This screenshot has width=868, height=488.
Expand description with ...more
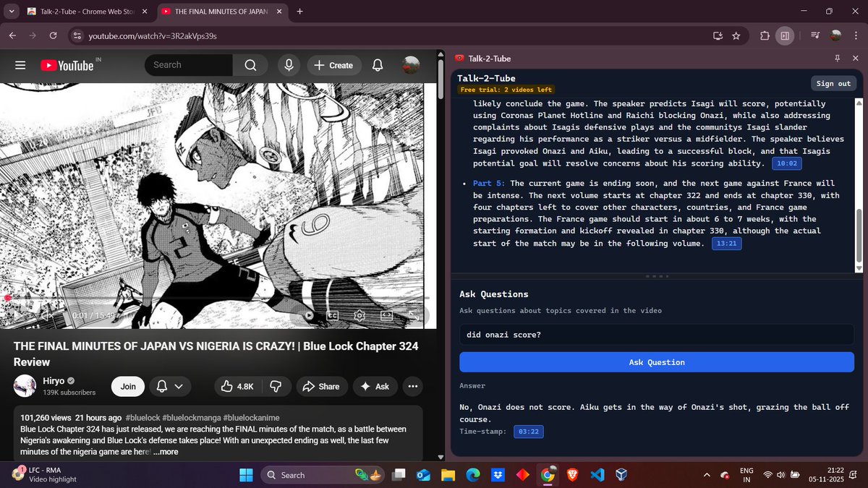tap(165, 452)
